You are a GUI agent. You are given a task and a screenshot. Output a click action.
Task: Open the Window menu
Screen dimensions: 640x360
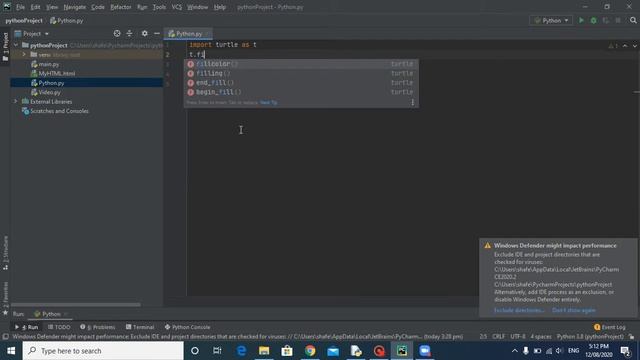tap(198, 7)
